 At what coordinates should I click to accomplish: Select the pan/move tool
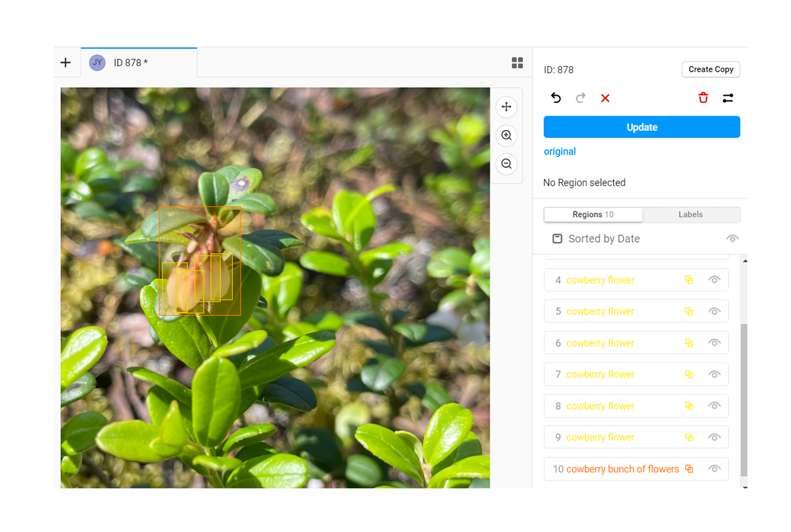tap(506, 107)
